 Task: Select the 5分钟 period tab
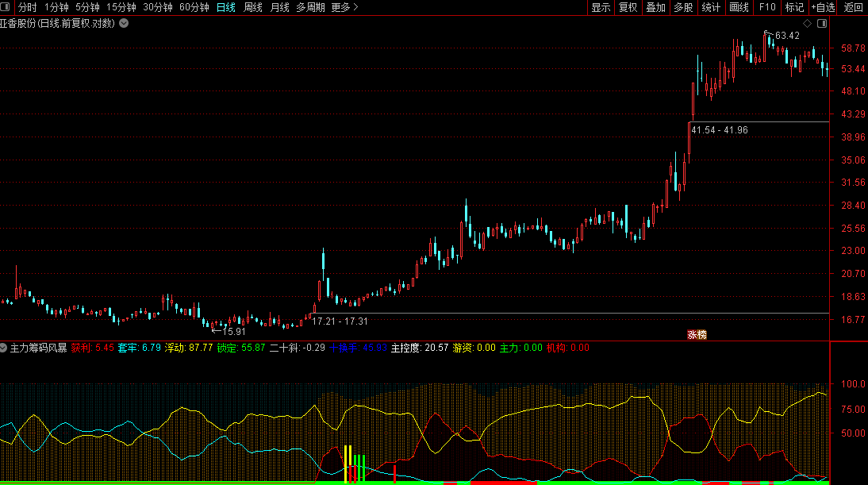coord(87,7)
